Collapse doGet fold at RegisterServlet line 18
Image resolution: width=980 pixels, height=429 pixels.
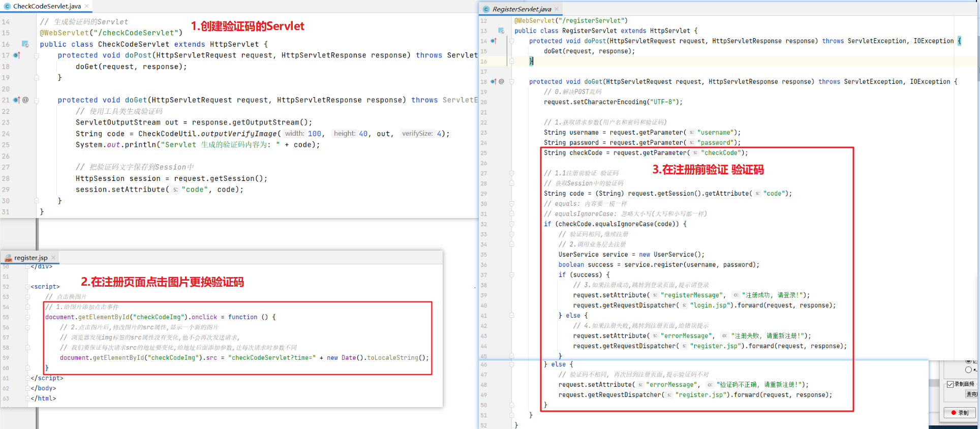(x=512, y=82)
